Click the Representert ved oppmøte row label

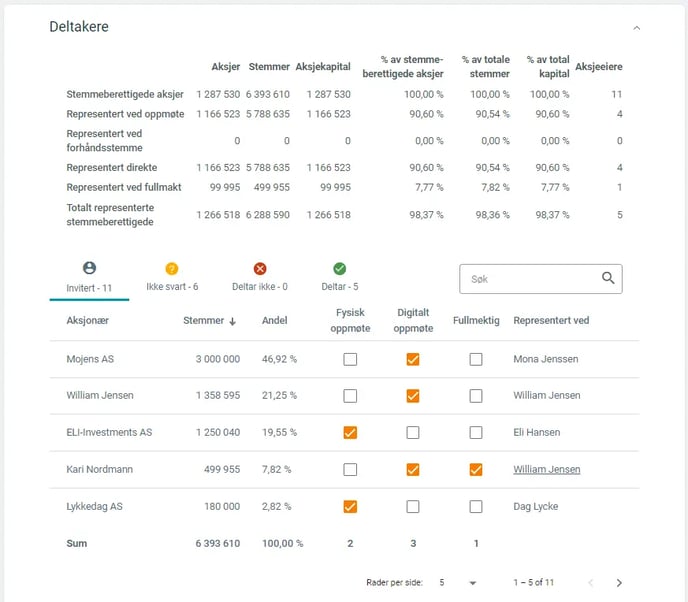click(x=125, y=114)
